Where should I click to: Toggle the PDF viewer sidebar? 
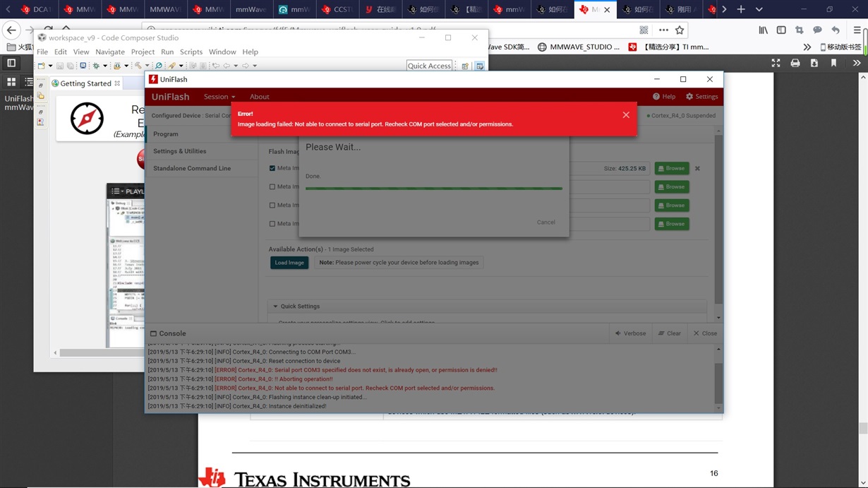(11, 63)
